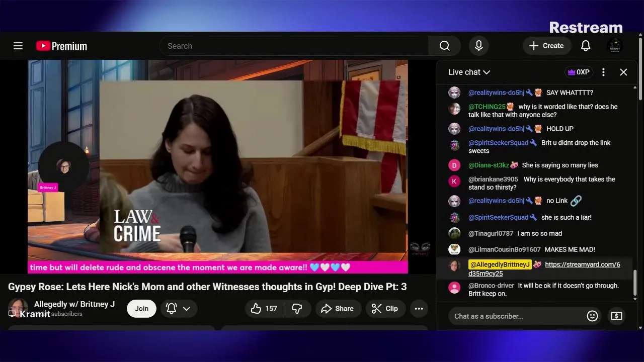Click @Tinagurl0787 profile avatar
Image resolution: width=644 pixels, height=362 pixels.
pos(454,233)
